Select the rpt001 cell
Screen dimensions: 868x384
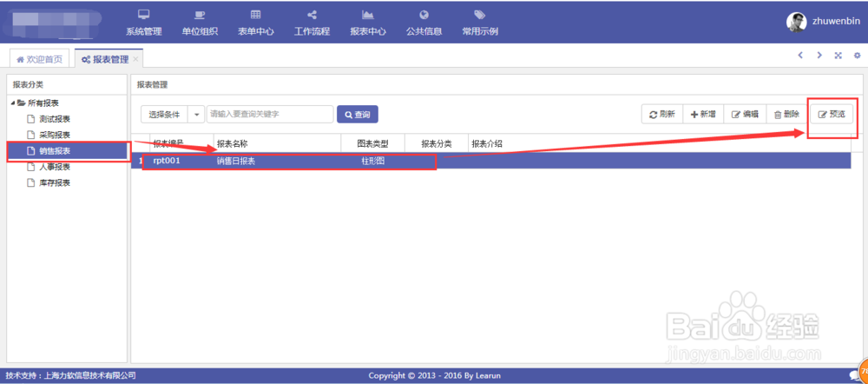181,161
